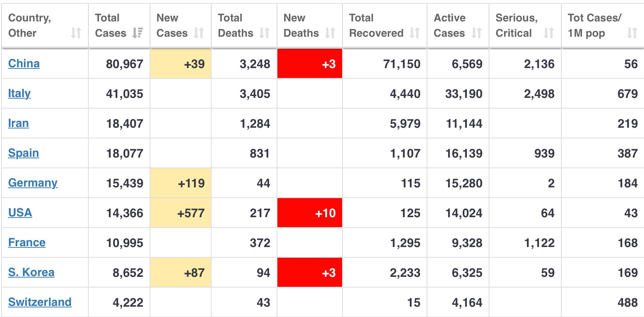Click the Active Cases sort icon
This screenshot has width=644, height=317.
476,33
